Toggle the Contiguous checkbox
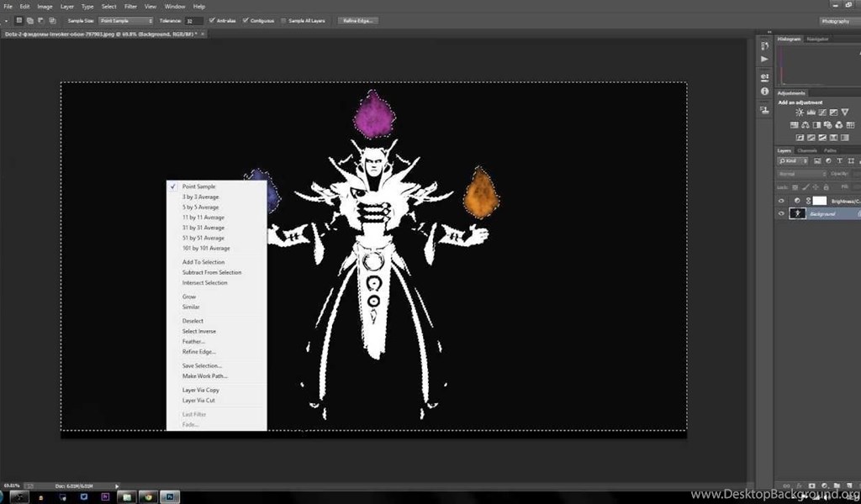 [246, 20]
